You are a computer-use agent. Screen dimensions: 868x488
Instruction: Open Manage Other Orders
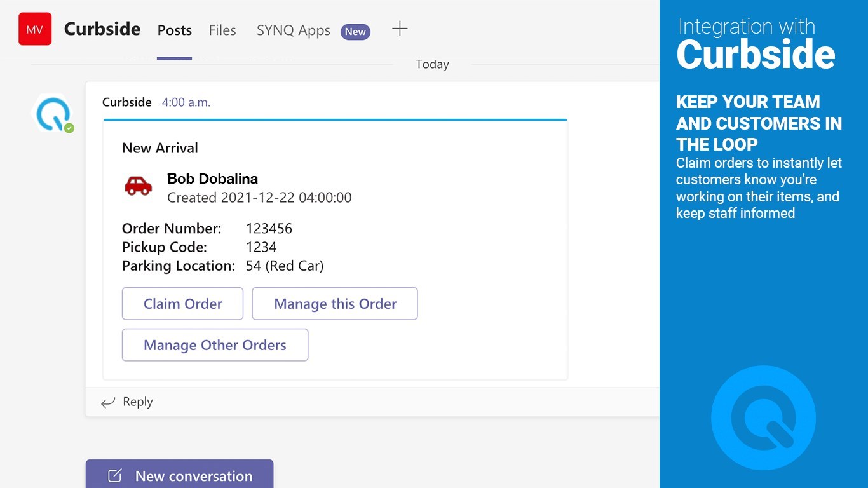[215, 345]
